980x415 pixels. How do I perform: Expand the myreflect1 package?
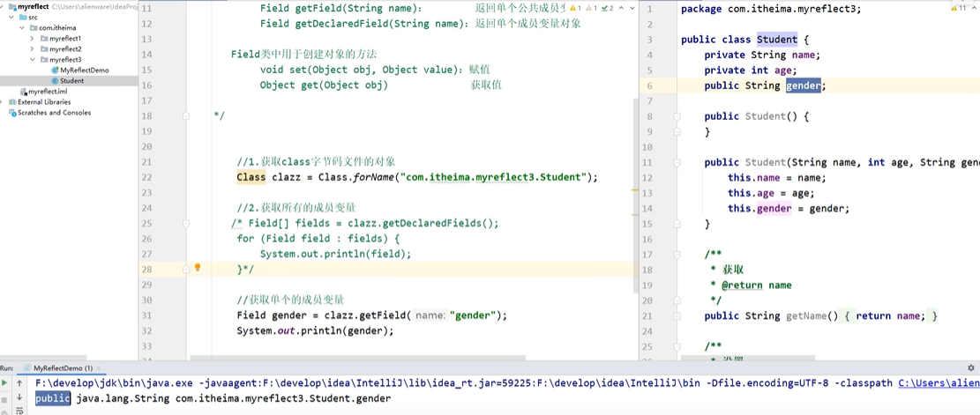coord(33,39)
